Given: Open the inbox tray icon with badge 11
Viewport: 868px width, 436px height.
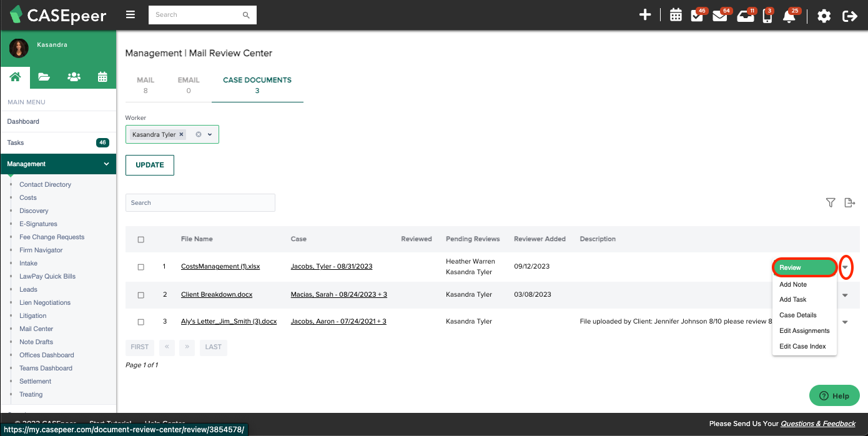Looking at the screenshot, I should click(744, 16).
